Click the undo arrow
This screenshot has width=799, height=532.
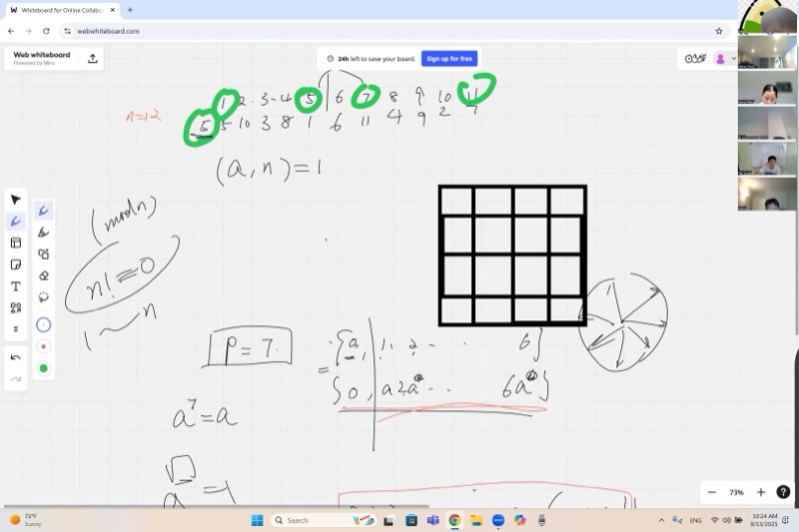click(x=16, y=357)
